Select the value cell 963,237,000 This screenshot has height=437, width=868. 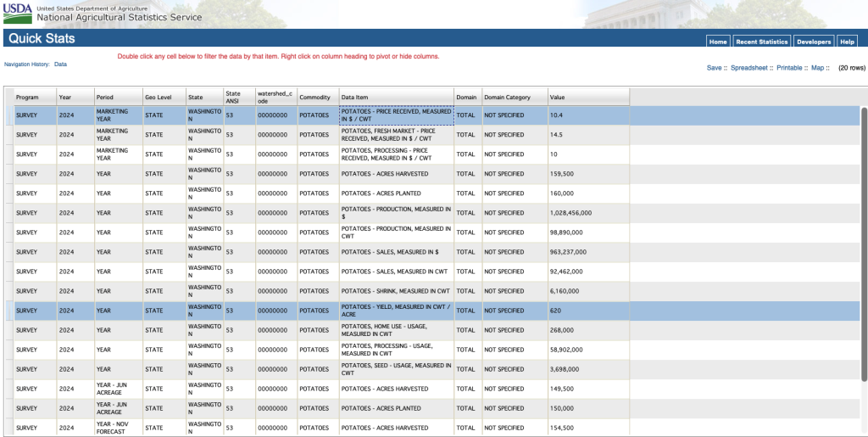coord(588,252)
